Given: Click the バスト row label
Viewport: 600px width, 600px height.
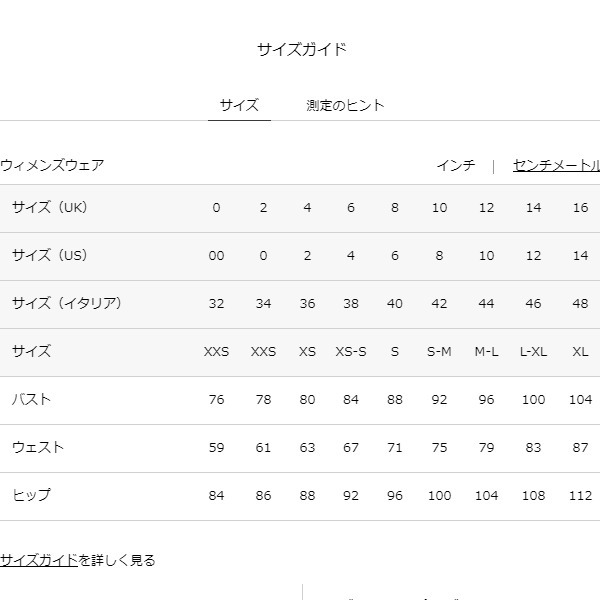Looking at the screenshot, I should 31,399.
